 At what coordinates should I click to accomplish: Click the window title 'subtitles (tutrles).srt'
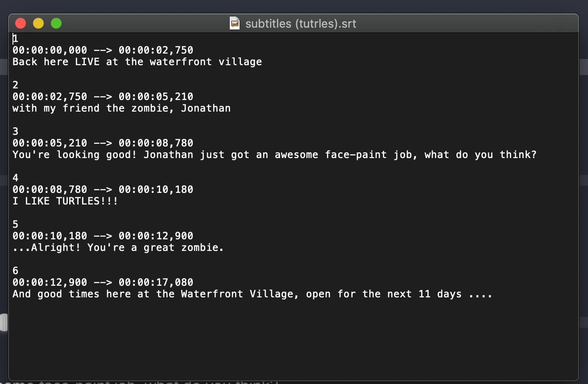pyautogui.click(x=301, y=23)
